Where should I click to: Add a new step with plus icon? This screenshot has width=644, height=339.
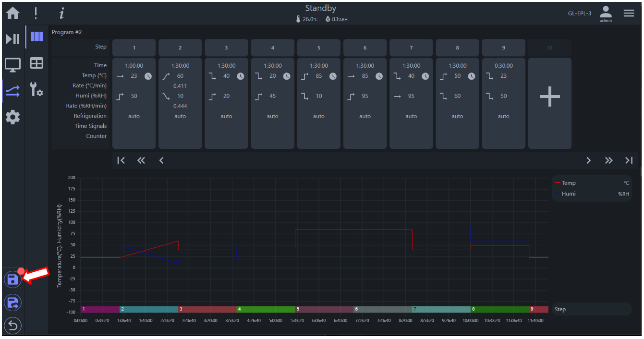(550, 97)
